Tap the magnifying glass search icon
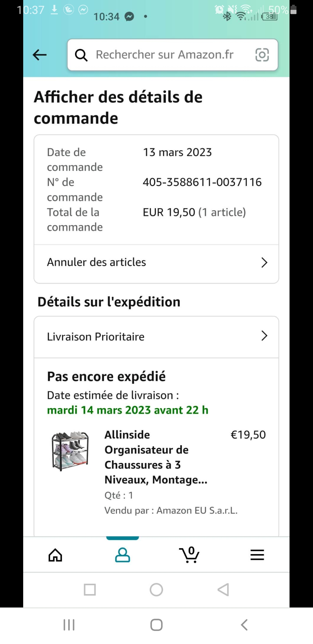Viewport: 313px width, 644px height. coord(81,55)
